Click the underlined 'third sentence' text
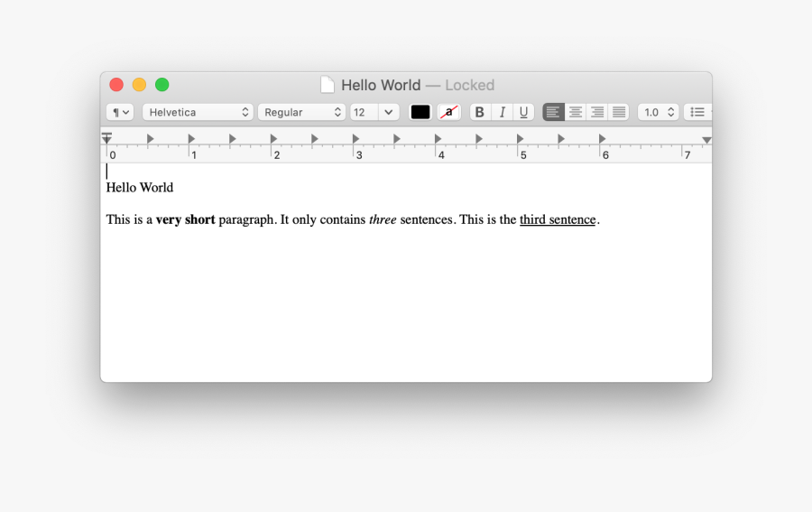 pyautogui.click(x=558, y=219)
